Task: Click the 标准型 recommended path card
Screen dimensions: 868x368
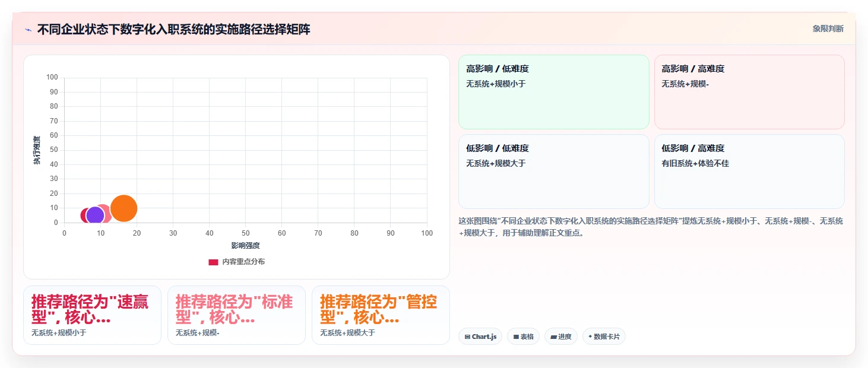Action: [x=236, y=315]
